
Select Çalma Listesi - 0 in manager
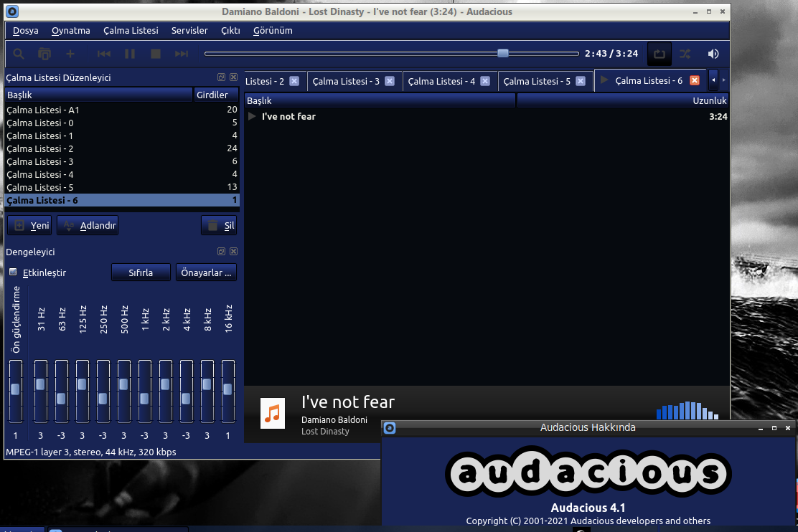pyautogui.click(x=122, y=123)
